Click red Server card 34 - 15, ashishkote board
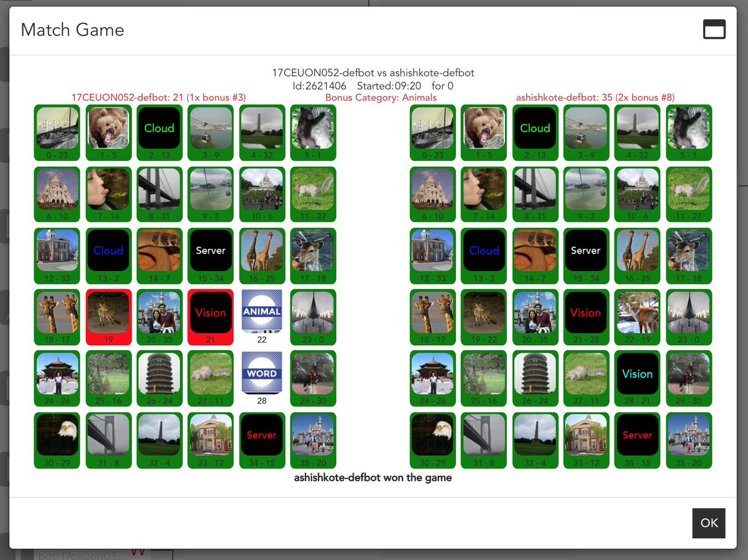Screen dimensions: 748x560 pyautogui.click(x=638, y=440)
